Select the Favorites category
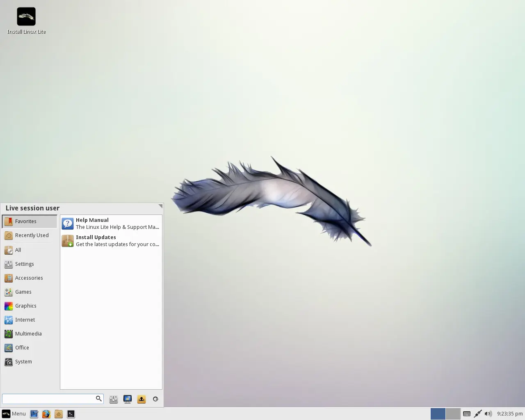Screen dimensions: 525x420 [30, 221]
